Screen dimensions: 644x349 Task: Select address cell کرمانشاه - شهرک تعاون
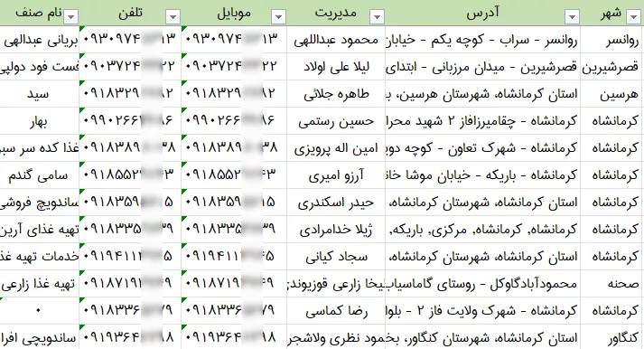click(x=483, y=148)
